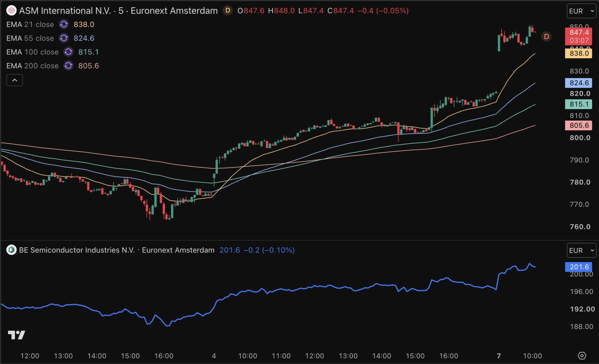Click the high price value H848.0
The width and height of the screenshot is (599, 364).
[281, 11]
